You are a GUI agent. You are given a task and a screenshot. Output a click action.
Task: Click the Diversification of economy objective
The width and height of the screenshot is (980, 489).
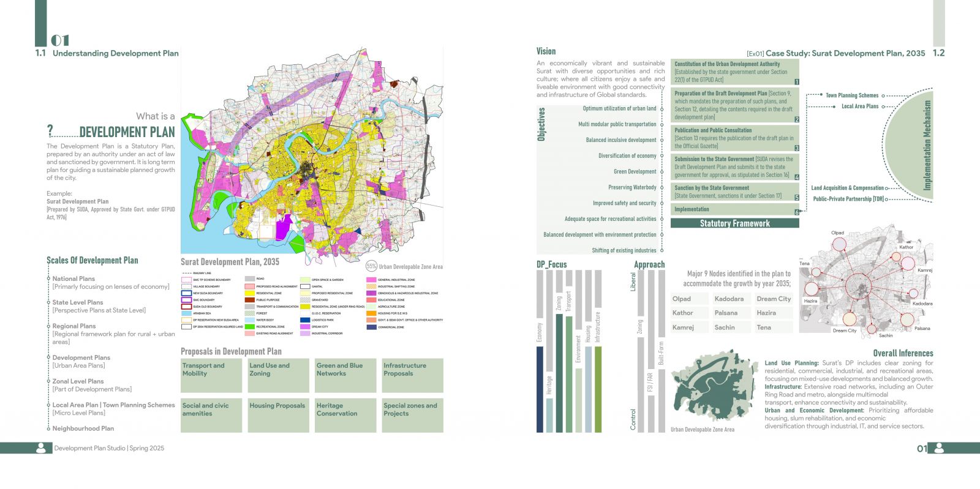(x=627, y=155)
